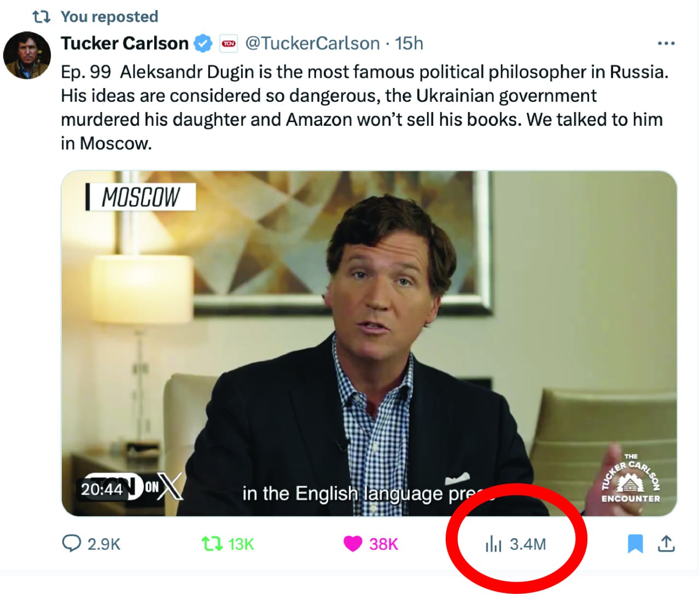
Task: Open the three-dot more options menu
Action: click(x=666, y=43)
